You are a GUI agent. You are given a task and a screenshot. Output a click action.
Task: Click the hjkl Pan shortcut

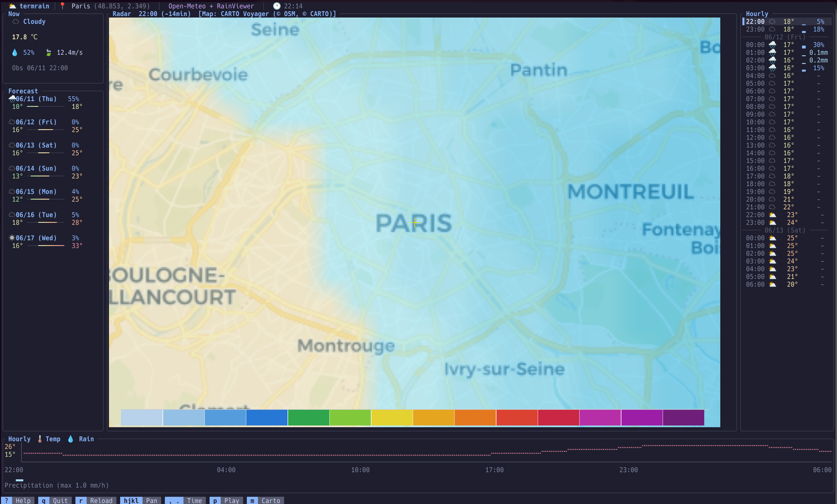pyautogui.click(x=141, y=500)
